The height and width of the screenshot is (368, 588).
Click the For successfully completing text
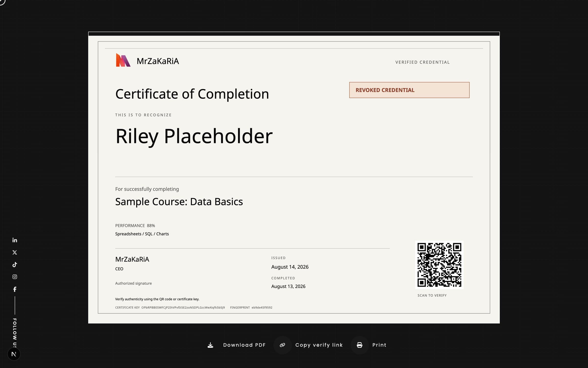coord(147,189)
